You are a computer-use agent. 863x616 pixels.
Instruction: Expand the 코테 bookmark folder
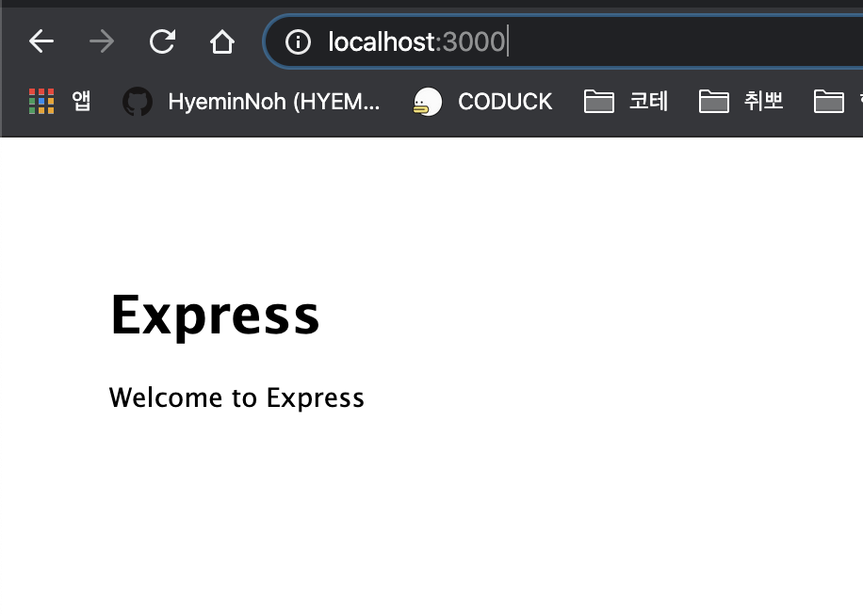[x=626, y=101]
